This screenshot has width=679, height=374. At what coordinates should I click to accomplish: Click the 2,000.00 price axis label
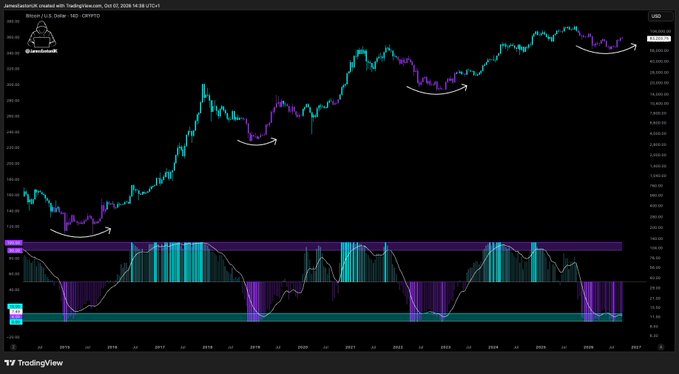pos(659,155)
